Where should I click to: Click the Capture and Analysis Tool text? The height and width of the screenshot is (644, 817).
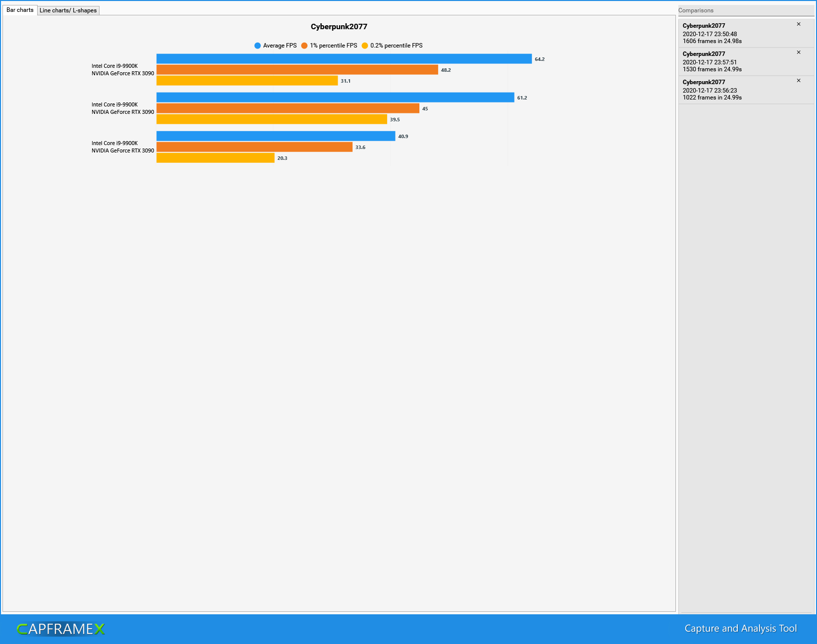coord(740,629)
